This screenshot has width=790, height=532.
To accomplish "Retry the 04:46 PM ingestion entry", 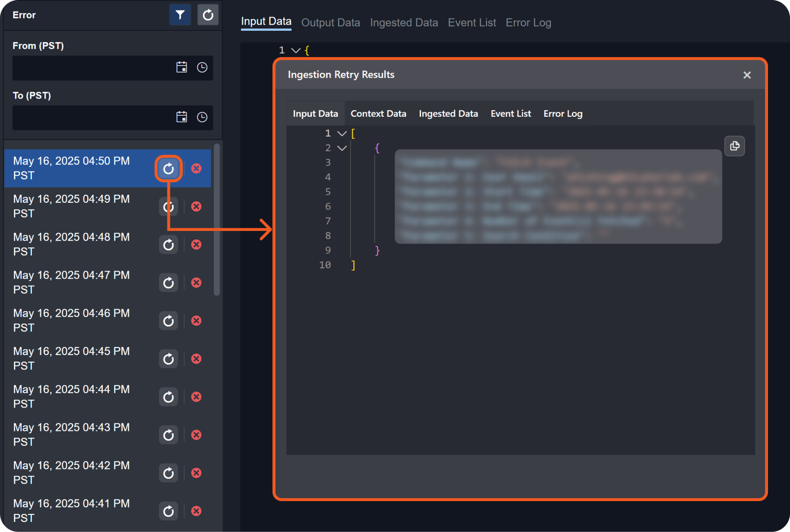I will tap(169, 321).
